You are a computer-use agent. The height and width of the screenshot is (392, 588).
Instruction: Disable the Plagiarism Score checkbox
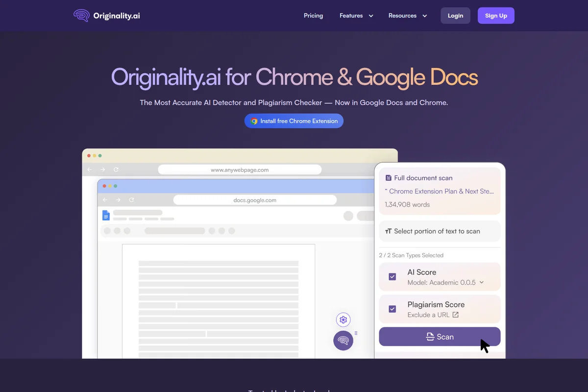tap(392, 309)
